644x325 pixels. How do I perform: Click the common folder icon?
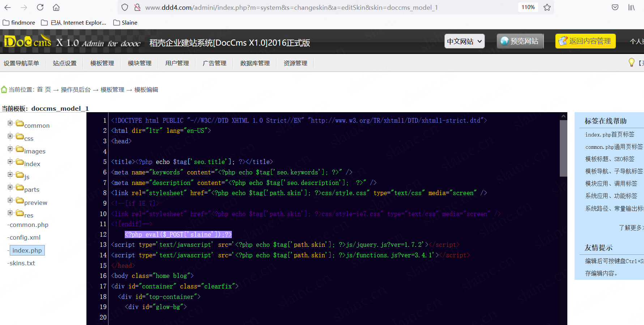click(x=20, y=123)
